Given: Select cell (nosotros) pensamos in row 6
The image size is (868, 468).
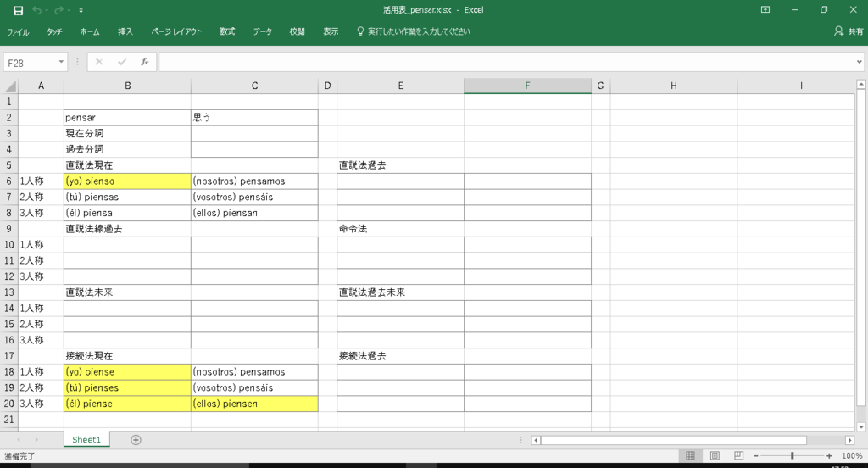Looking at the screenshot, I should pos(254,181).
